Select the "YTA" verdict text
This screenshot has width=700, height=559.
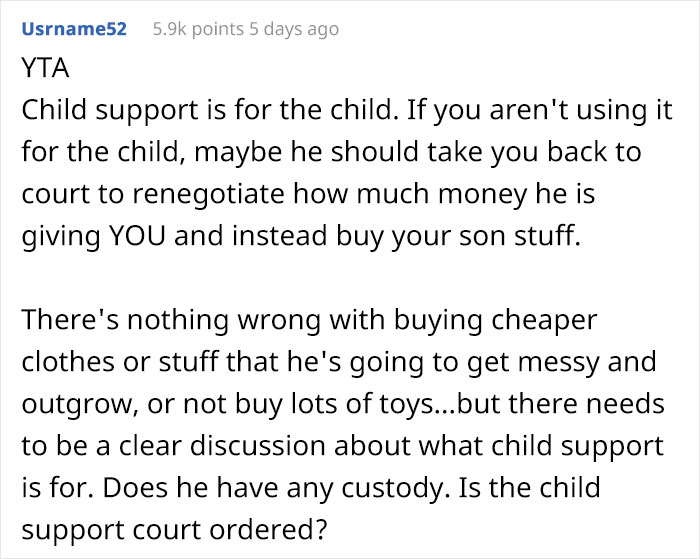click(46, 68)
